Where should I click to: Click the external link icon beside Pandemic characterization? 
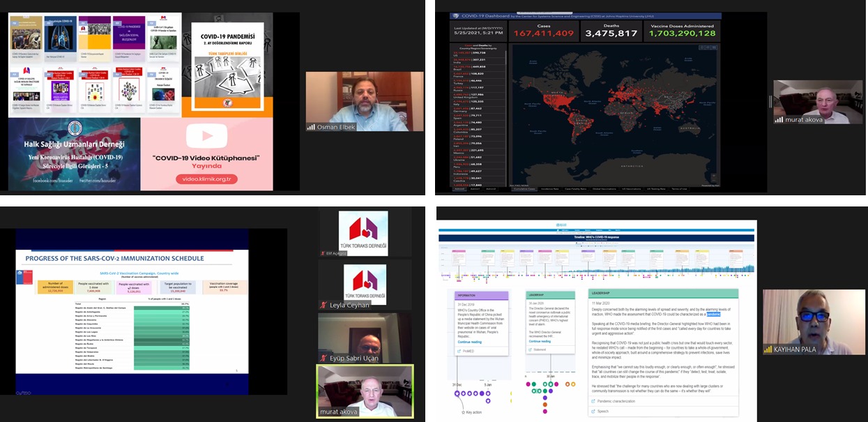tap(593, 401)
